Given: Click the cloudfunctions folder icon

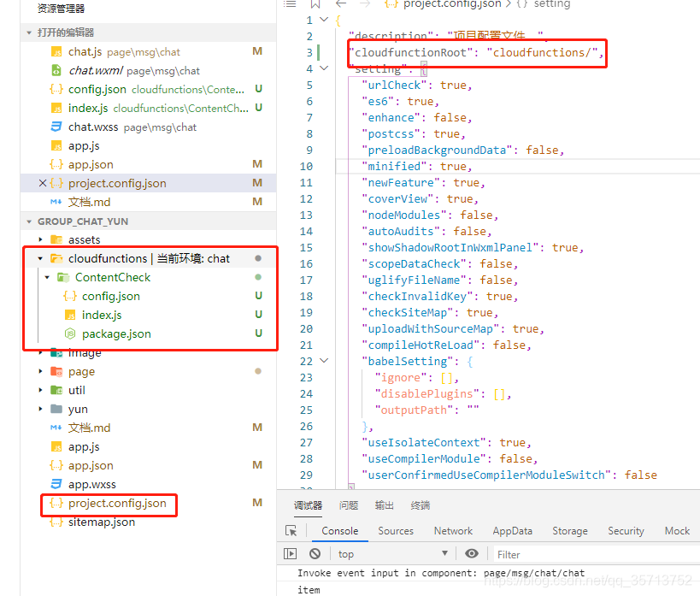Looking at the screenshot, I should click(x=56, y=258).
